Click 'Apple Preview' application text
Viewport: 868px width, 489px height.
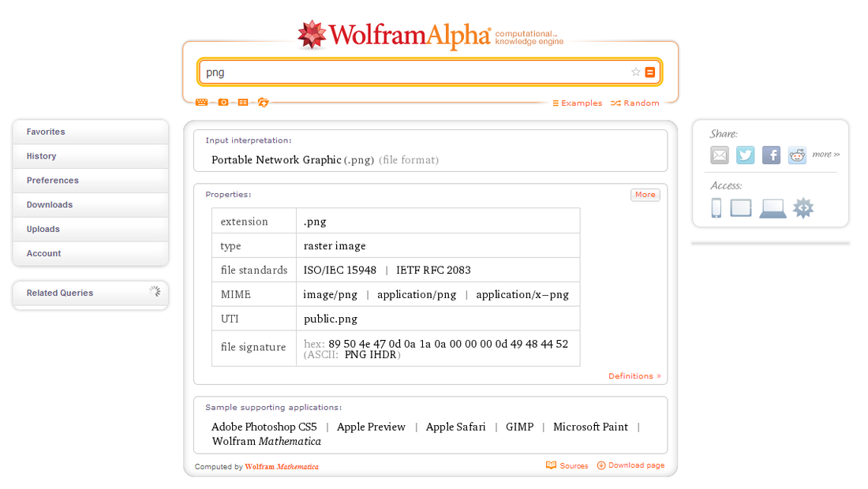pyautogui.click(x=372, y=427)
